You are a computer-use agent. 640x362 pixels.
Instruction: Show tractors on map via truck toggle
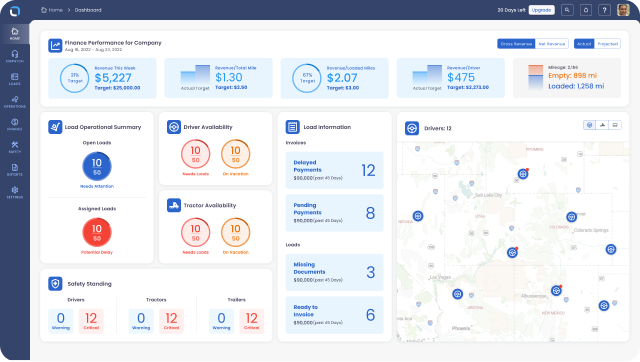602,125
